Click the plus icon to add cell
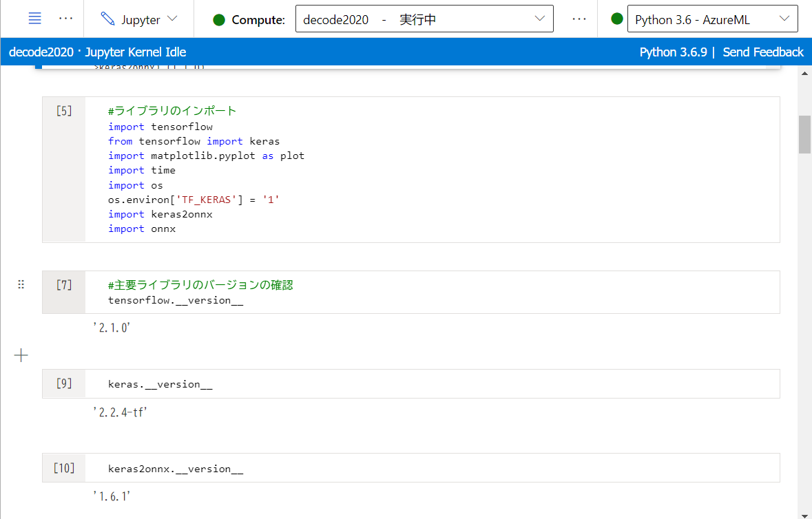The width and height of the screenshot is (812, 519). pyautogui.click(x=21, y=355)
